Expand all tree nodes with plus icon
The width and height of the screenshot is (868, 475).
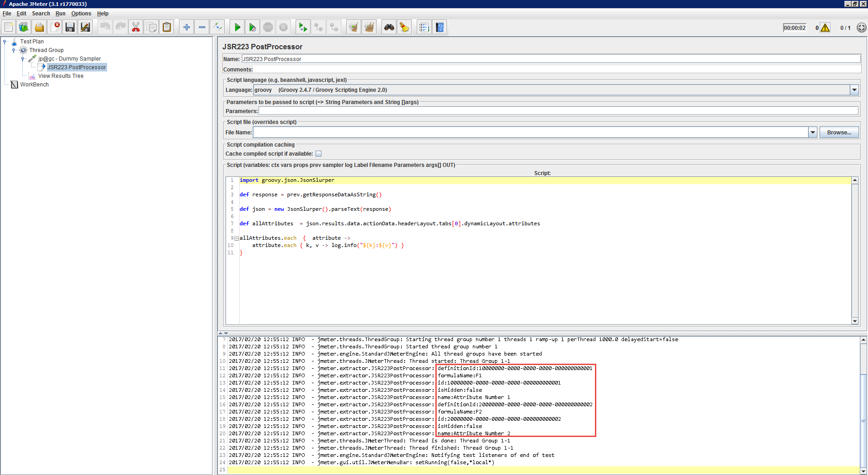pyautogui.click(x=186, y=27)
